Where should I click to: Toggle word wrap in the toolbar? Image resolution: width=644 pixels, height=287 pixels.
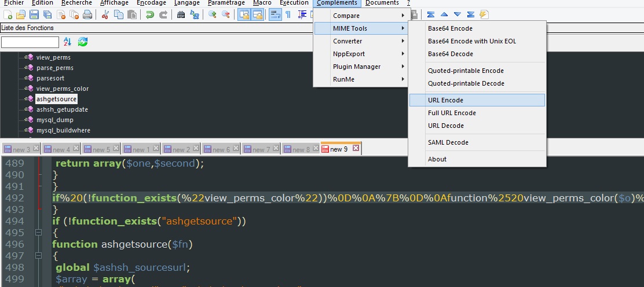tap(275, 15)
